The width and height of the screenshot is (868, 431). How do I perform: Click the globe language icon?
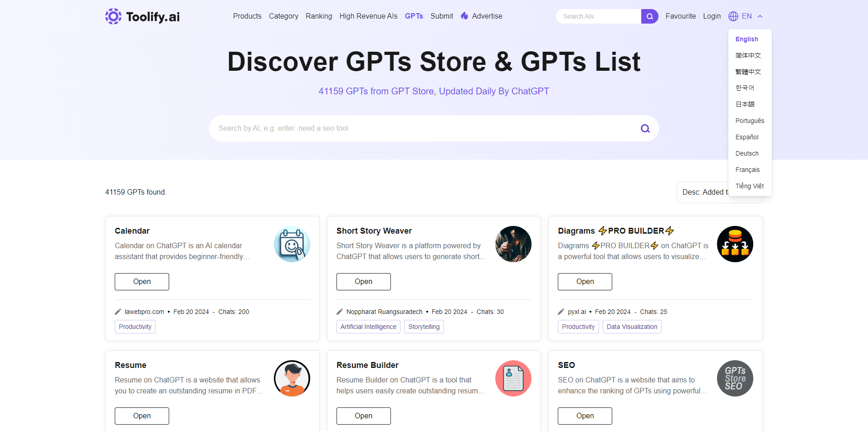click(x=733, y=16)
